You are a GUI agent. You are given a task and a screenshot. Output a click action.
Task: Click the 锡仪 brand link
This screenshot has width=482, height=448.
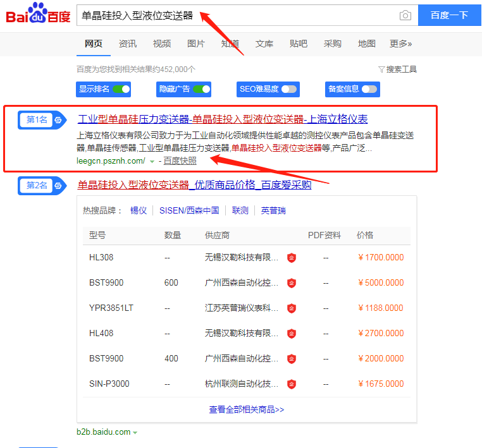click(x=139, y=210)
